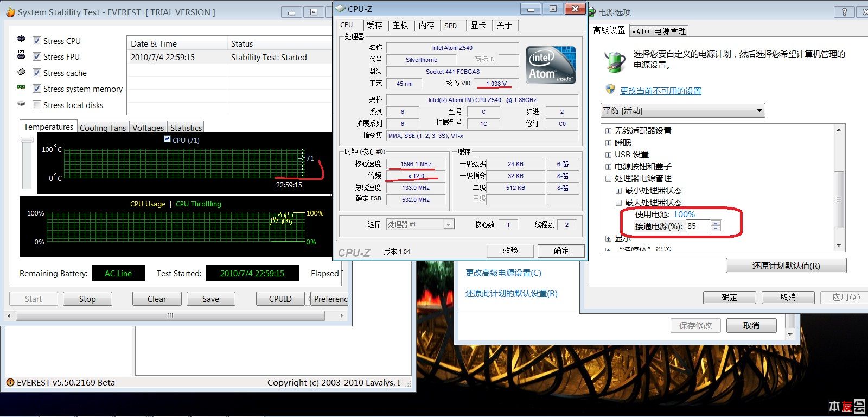Increase 接通电源 percentage with up arrow
868x417 pixels.
tap(716, 223)
